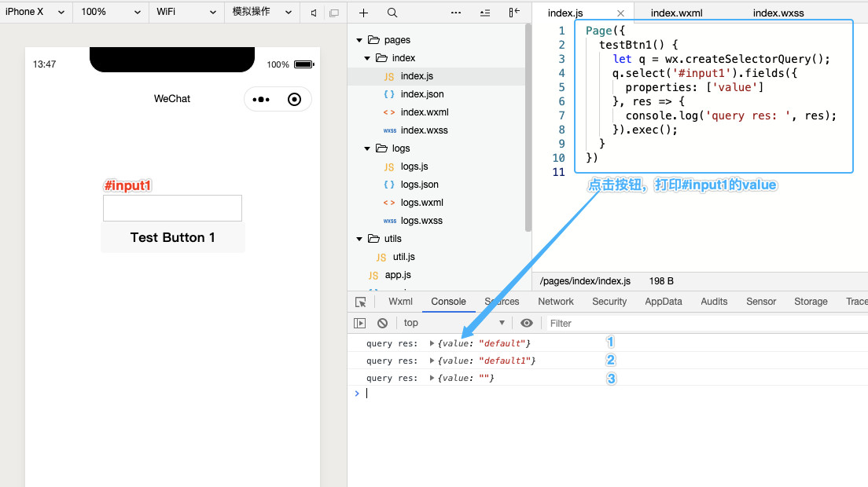The width and height of the screenshot is (868, 487).
Task: Open the more options ellipsis in file panel
Action: click(x=455, y=13)
